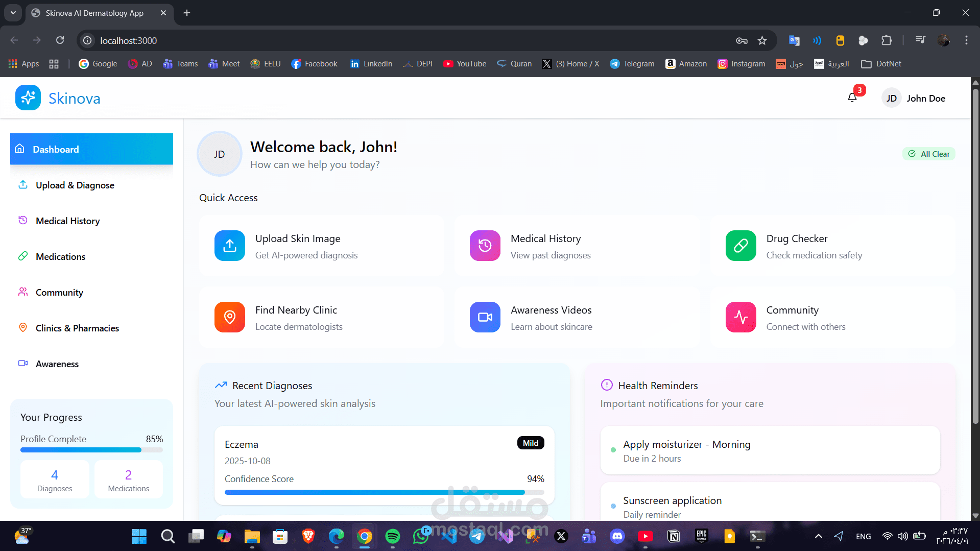Click the Skinova sparkle logo icon
The height and width of the screenshot is (551, 980).
(28, 98)
